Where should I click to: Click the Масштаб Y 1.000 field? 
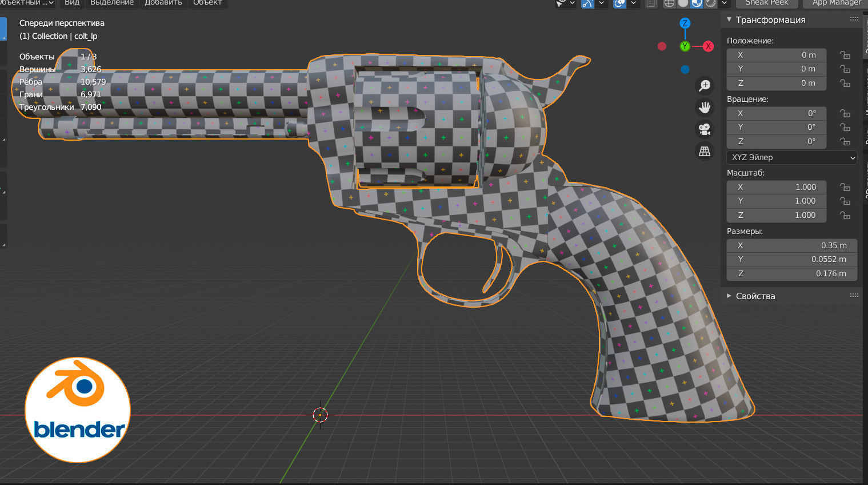(776, 201)
